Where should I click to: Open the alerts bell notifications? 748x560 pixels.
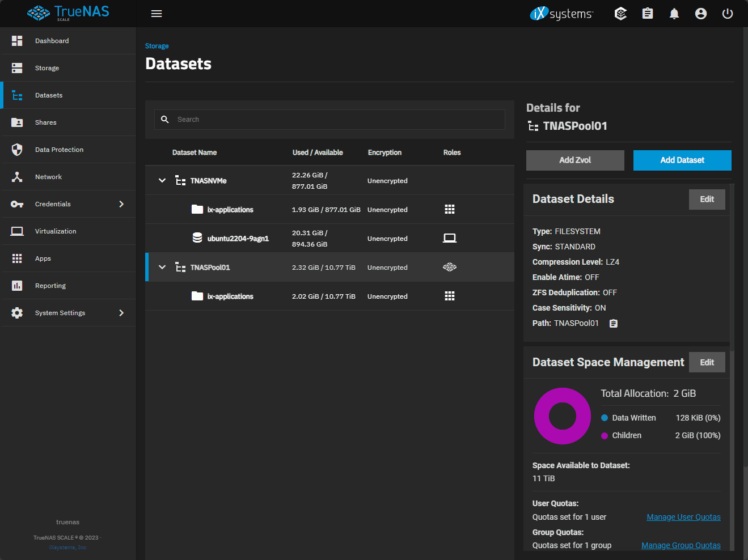pos(674,14)
